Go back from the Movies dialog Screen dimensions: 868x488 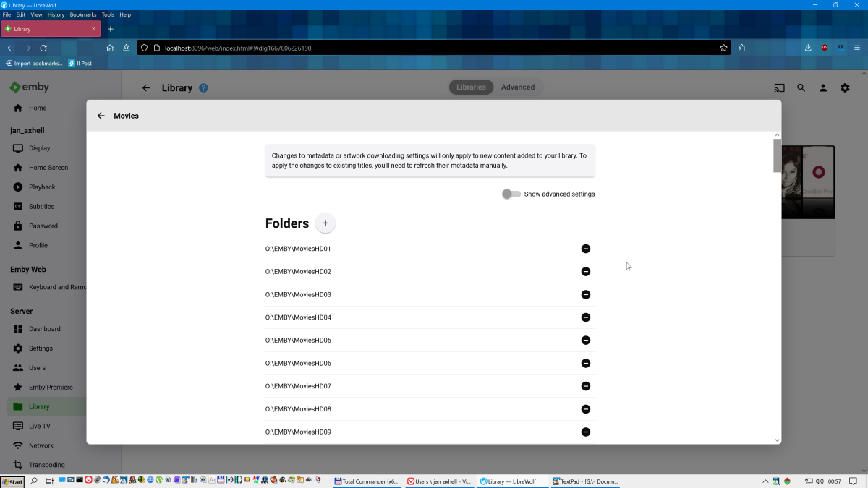101,116
